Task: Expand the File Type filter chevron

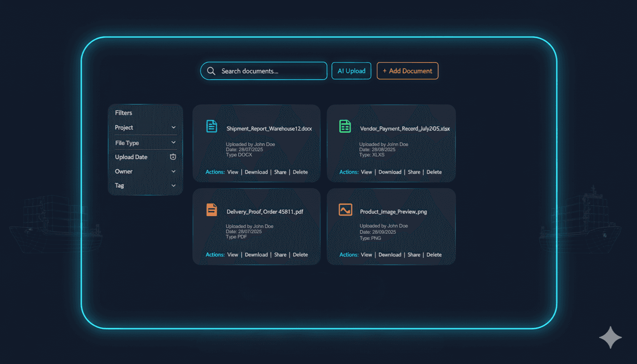Action: point(173,143)
